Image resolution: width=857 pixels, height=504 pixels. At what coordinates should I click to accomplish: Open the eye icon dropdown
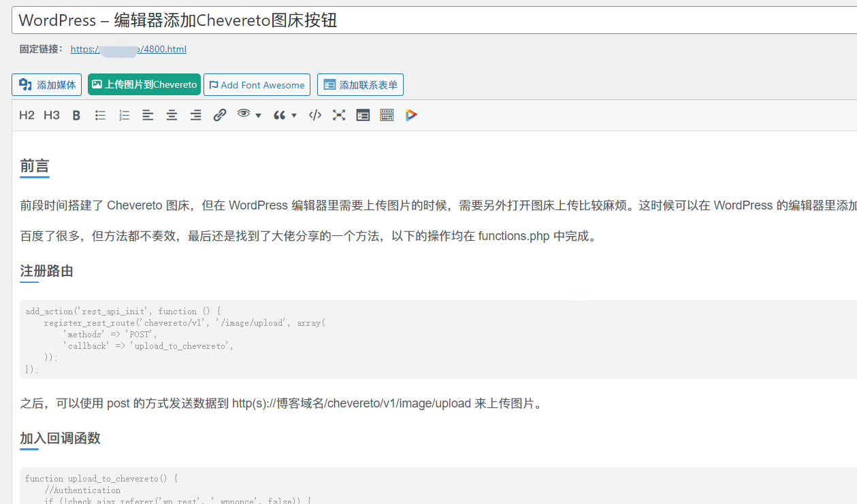[249, 115]
